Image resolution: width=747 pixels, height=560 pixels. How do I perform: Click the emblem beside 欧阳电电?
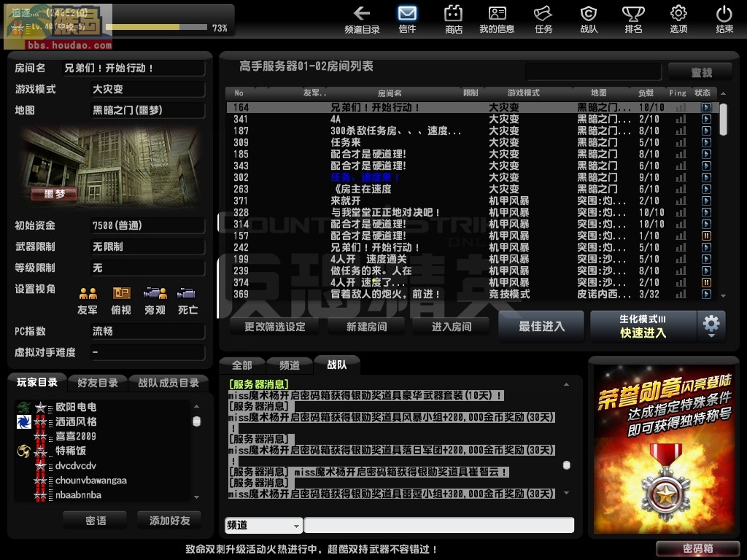(23, 407)
